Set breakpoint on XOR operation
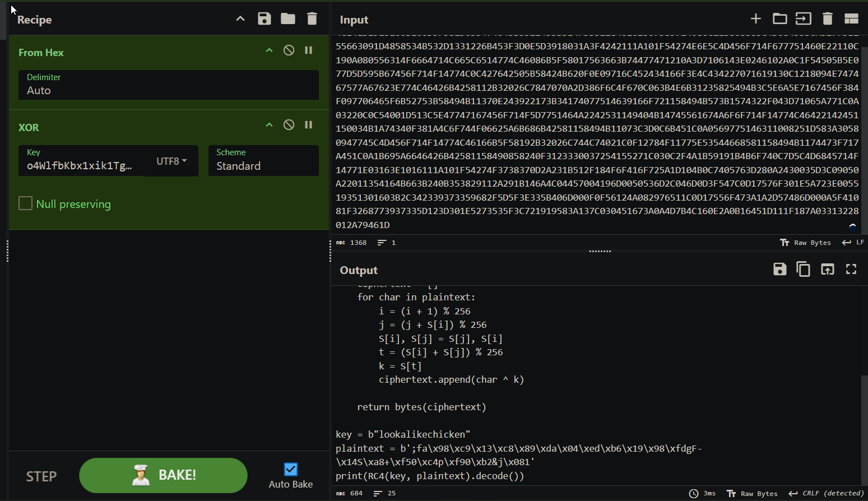The image size is (868, 501). [x=308, y=125]
